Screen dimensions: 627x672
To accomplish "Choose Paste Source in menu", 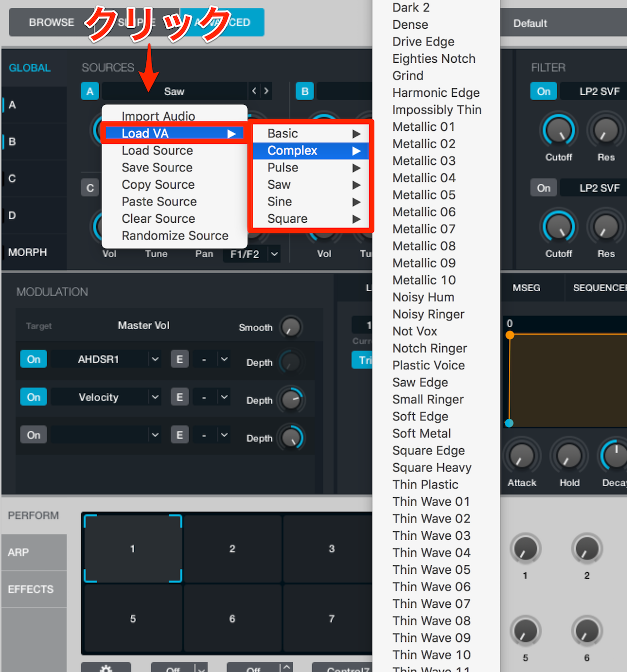I will pos(159,201).
